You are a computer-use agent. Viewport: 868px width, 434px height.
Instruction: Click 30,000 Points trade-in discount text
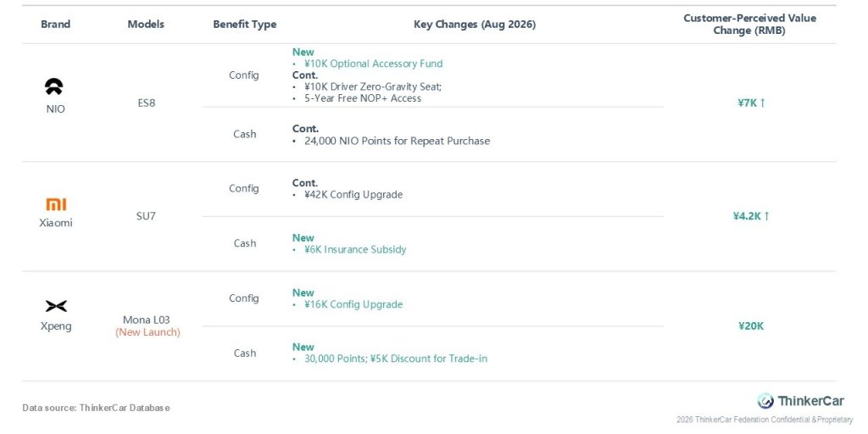click(396, 359)
